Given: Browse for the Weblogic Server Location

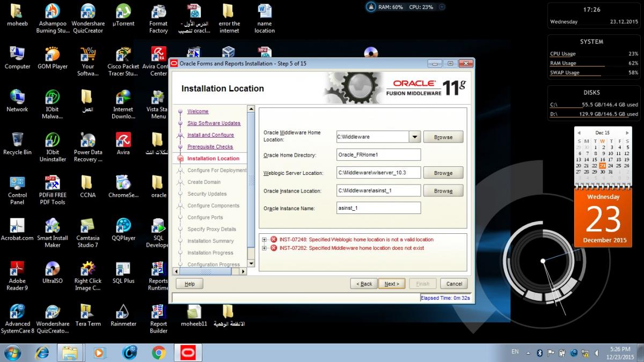Looking at the screenshot, I should [443, 173].
